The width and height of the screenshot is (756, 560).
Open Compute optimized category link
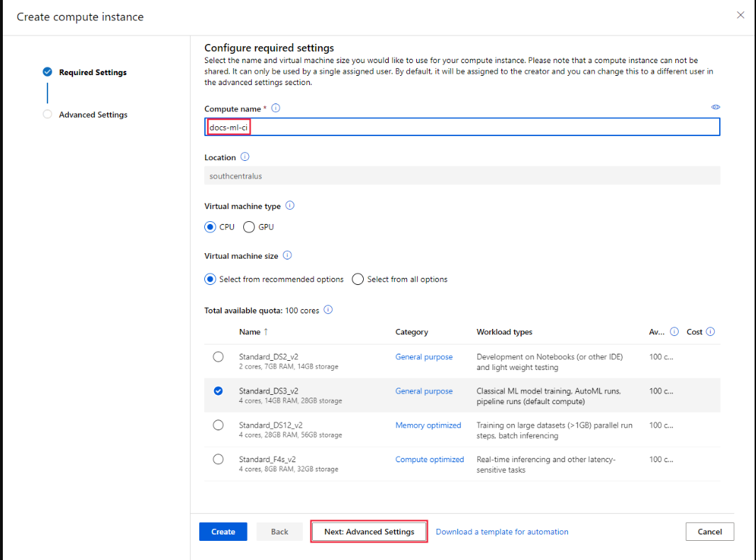click(x=430, y=459)
